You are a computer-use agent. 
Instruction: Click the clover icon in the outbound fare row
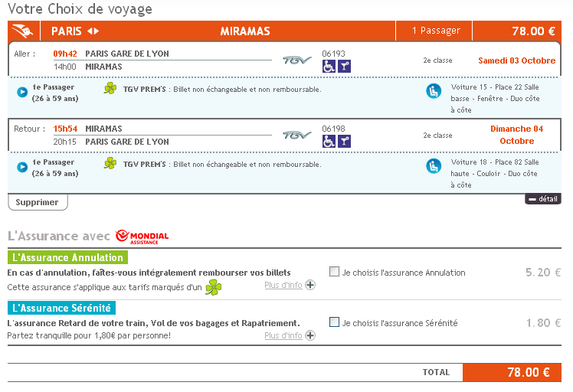pos(110,89)
